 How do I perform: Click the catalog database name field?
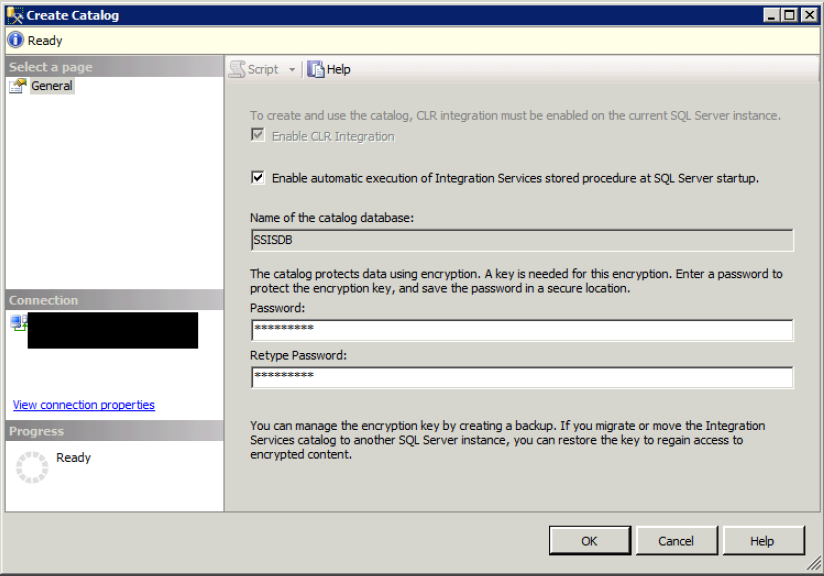coord(522,240)
